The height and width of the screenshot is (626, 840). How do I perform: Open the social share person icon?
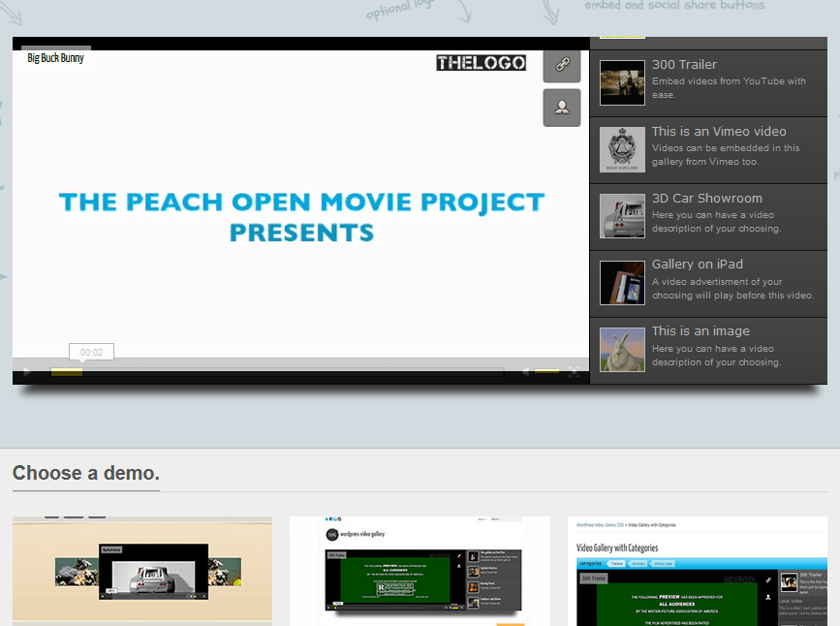coord(562,108)
